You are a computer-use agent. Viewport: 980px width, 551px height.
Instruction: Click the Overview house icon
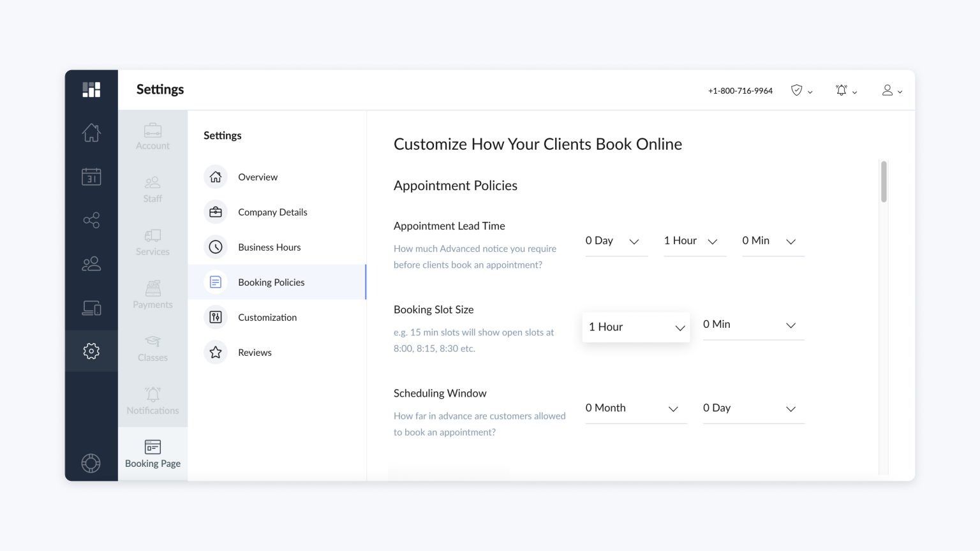tap(216, 177)
